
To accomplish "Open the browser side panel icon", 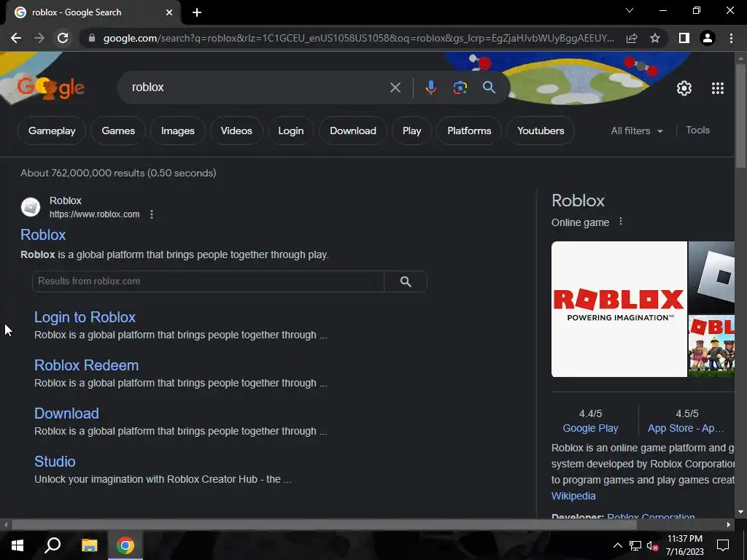I will point(684,38).
